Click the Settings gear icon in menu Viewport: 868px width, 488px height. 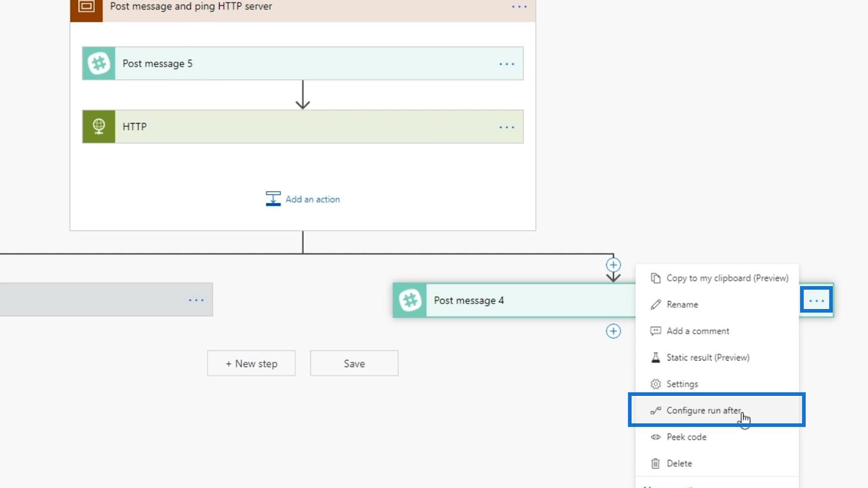coord(655,384)
